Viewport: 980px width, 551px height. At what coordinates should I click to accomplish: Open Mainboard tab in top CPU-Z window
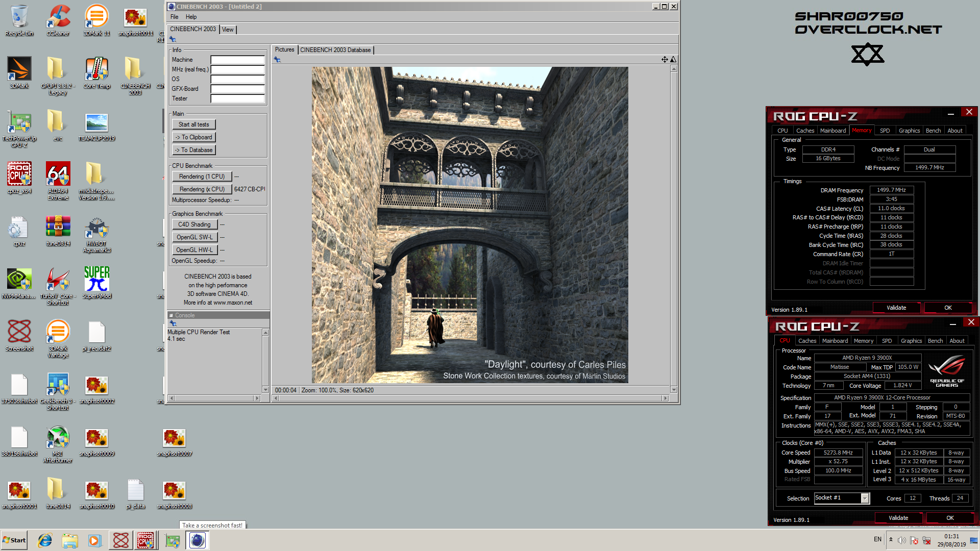833,131
